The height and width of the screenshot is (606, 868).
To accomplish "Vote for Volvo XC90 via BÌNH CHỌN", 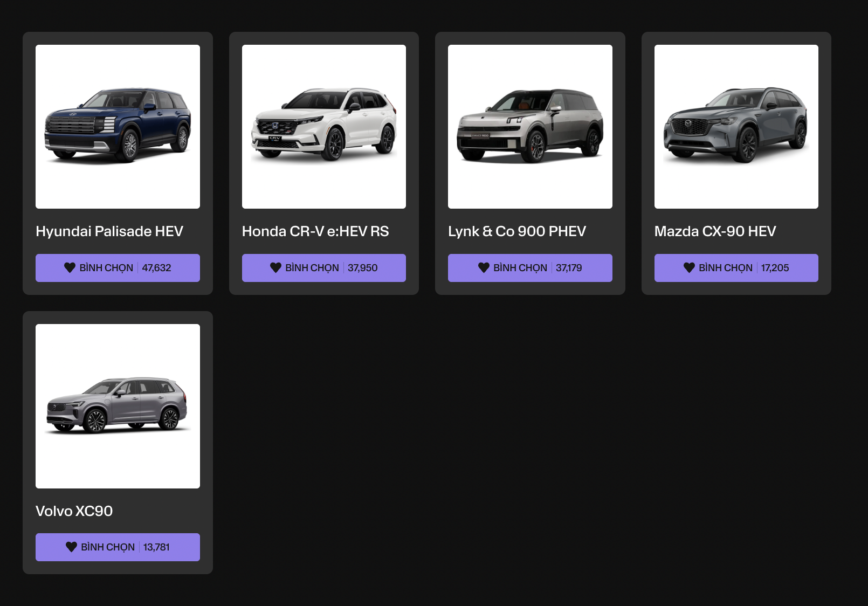I will 118,547.
